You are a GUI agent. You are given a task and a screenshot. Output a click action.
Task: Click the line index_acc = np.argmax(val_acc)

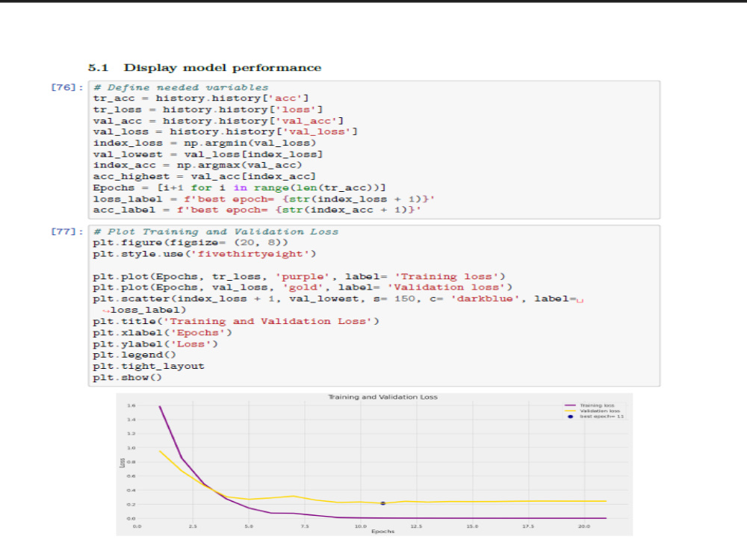pyautogui.click(x=198, y=165)
